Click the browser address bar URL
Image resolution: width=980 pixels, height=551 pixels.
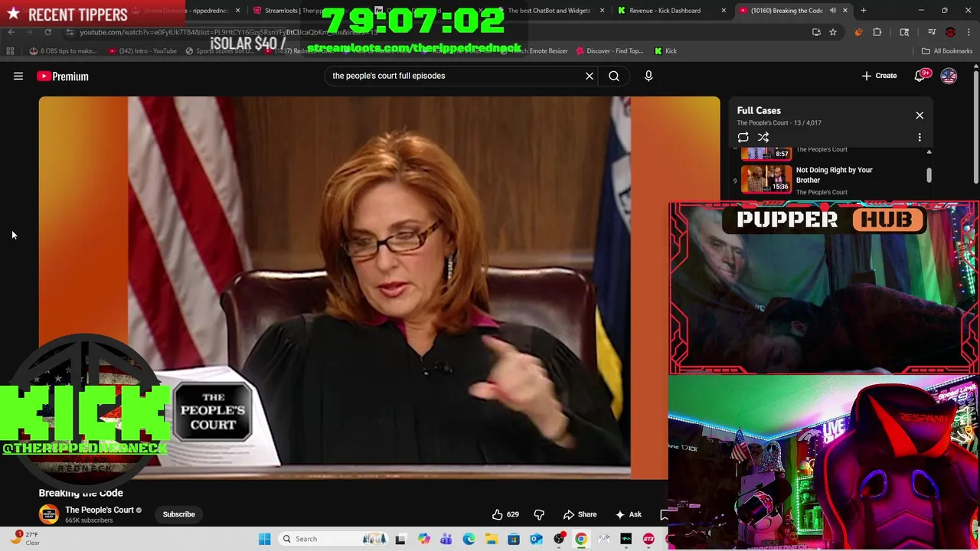230,32
